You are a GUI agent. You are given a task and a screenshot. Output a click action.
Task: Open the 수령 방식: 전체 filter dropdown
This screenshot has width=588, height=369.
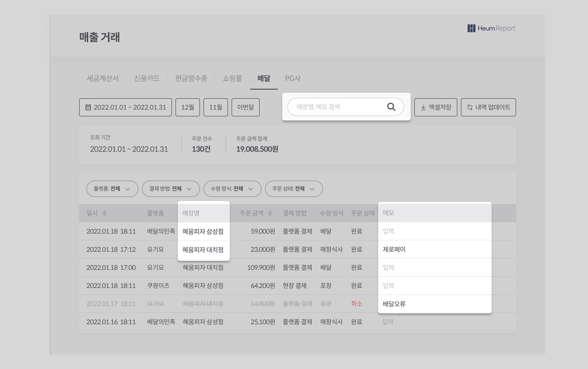coord(232,189)
